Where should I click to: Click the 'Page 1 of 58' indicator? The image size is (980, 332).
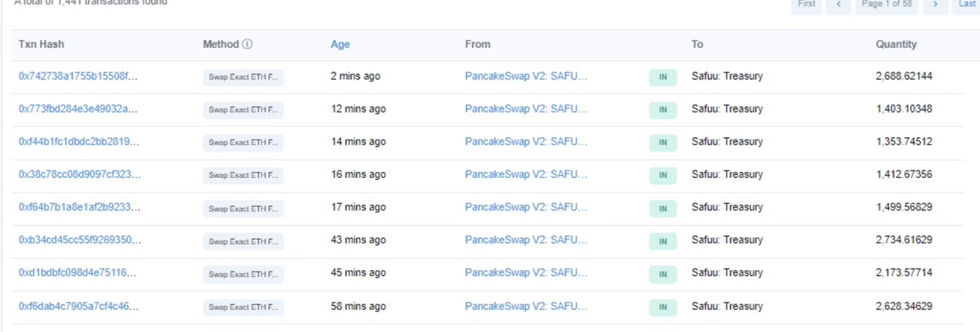[887, 5]
